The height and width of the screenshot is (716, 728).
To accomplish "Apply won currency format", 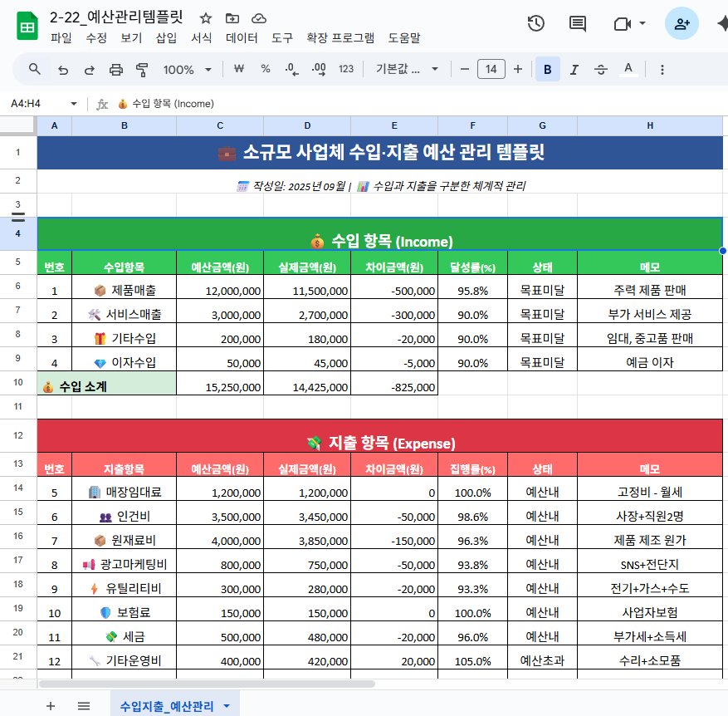I will tap(238, 69).
